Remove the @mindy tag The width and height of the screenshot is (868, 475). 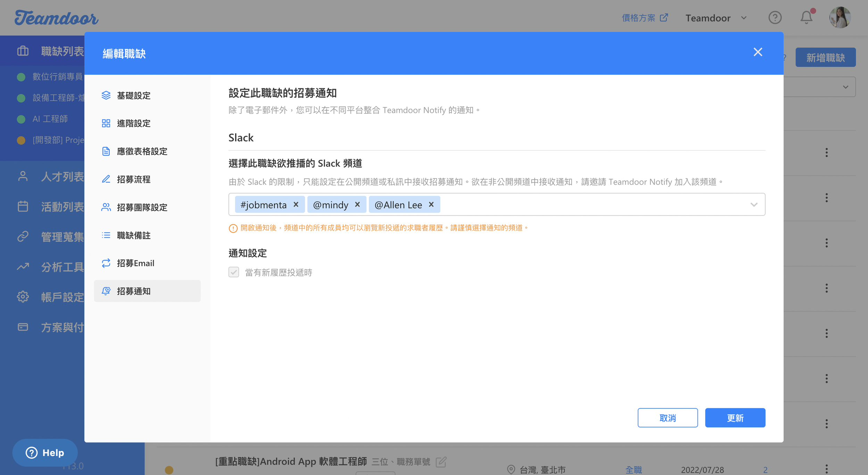pos(357,205)
